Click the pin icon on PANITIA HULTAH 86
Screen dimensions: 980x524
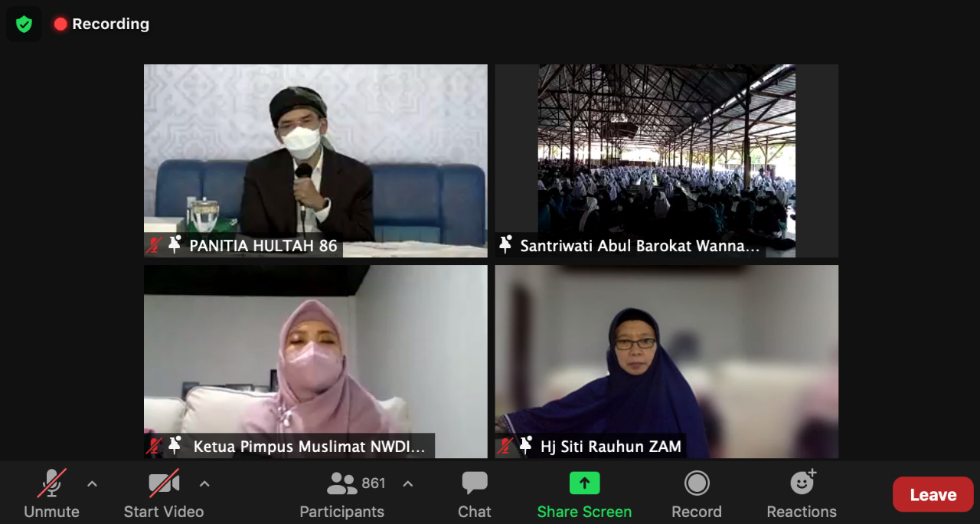[175, 245]
